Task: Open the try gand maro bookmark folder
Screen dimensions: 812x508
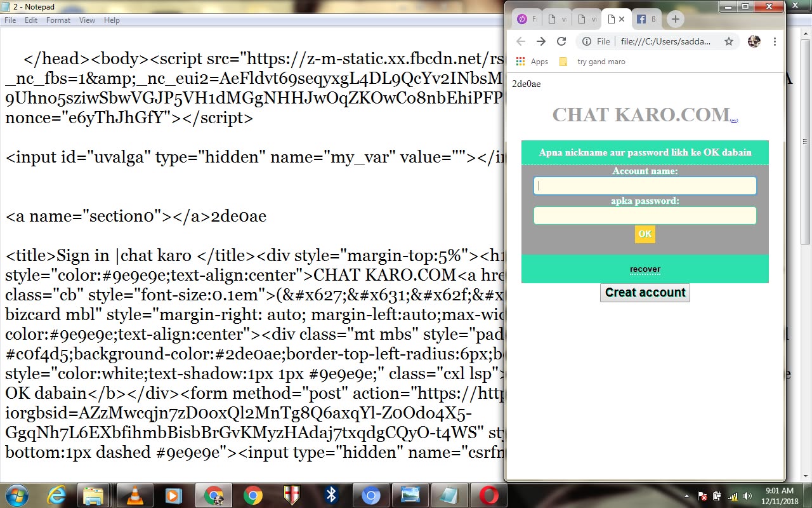Action: [593, 62]
